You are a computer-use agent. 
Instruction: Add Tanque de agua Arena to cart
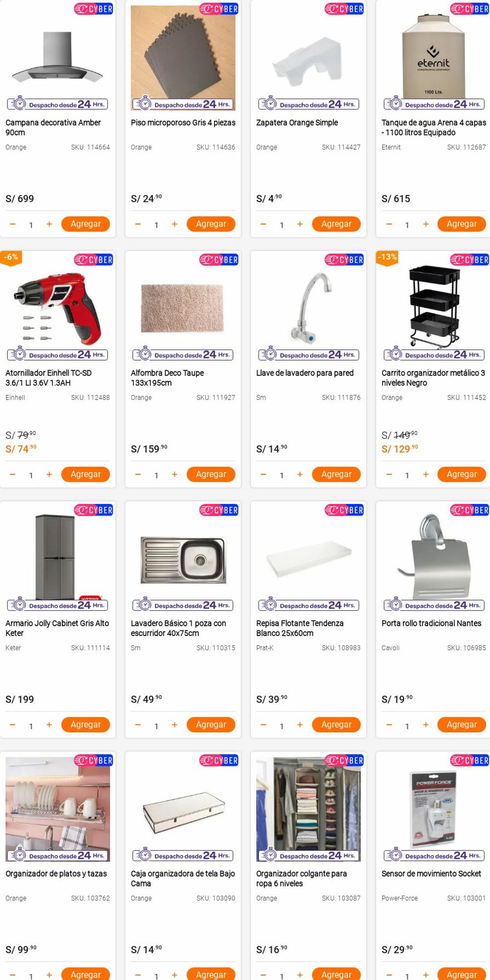(x=461, y=224)
